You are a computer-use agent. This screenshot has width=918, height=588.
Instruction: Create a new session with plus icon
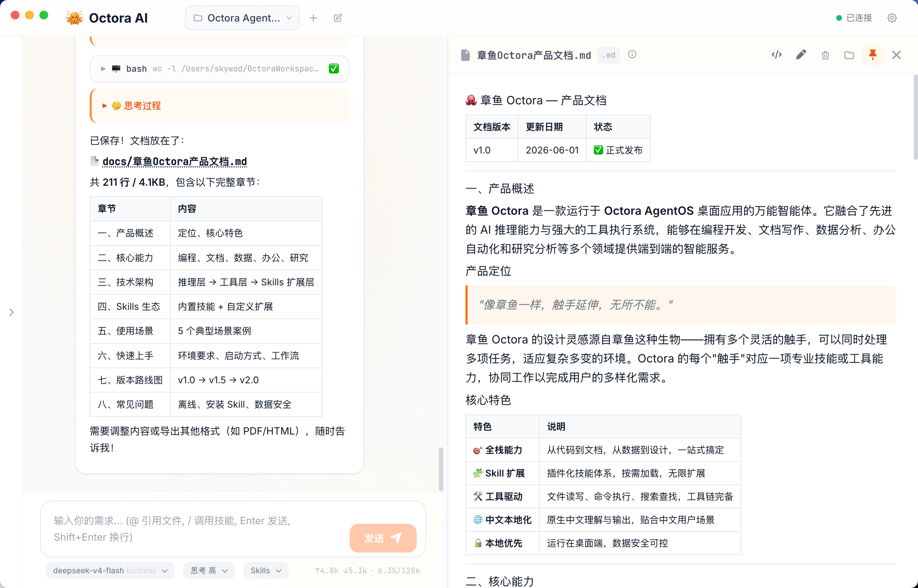coord(313,18)
